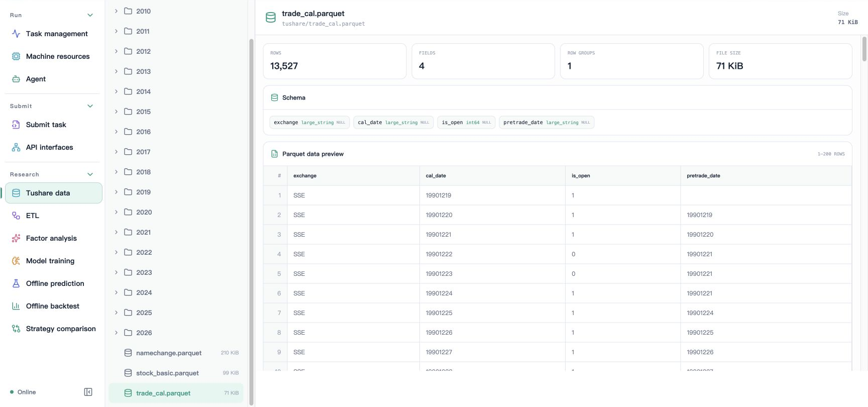The width and height of the screenshot is (868, 407).
Task: Click the Machine resources chip icon
Action: [x=16, y=56]
